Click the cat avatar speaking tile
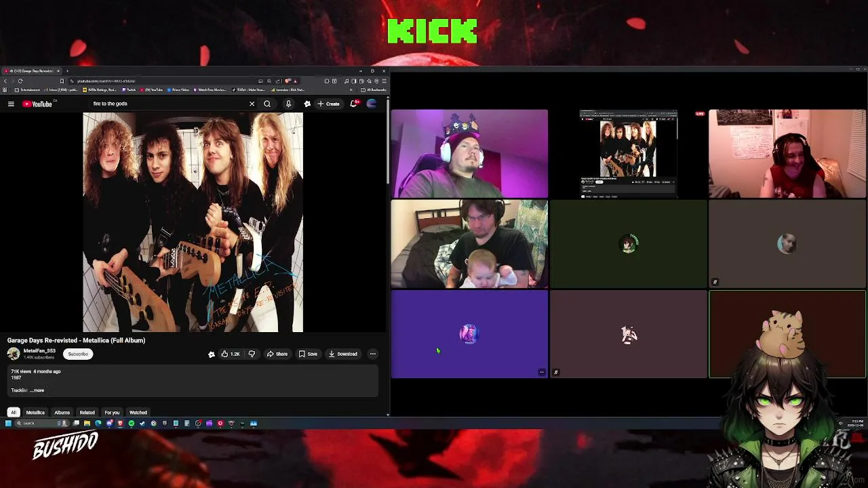Image resolution: width=868 pixels, height=488 pixels. point(787,334)
